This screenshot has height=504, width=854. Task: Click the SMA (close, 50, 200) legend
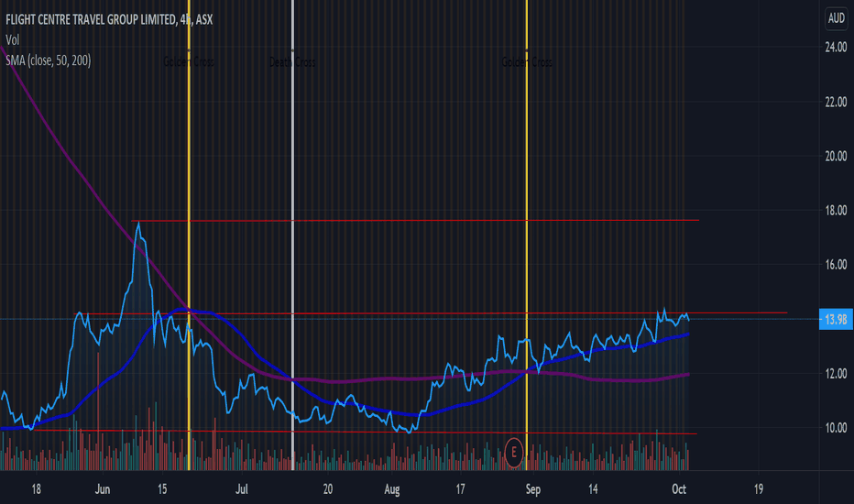pos(48,60)
